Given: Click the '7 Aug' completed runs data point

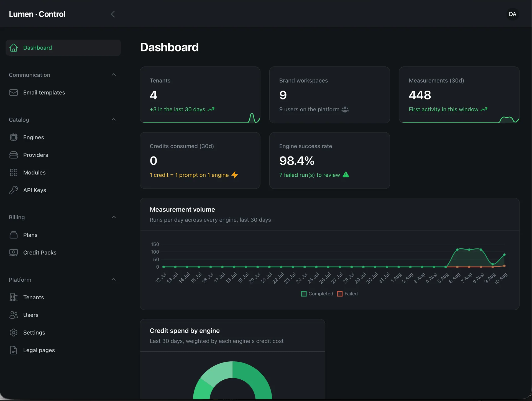Looking at the screenshot, I should coord(469,250).
